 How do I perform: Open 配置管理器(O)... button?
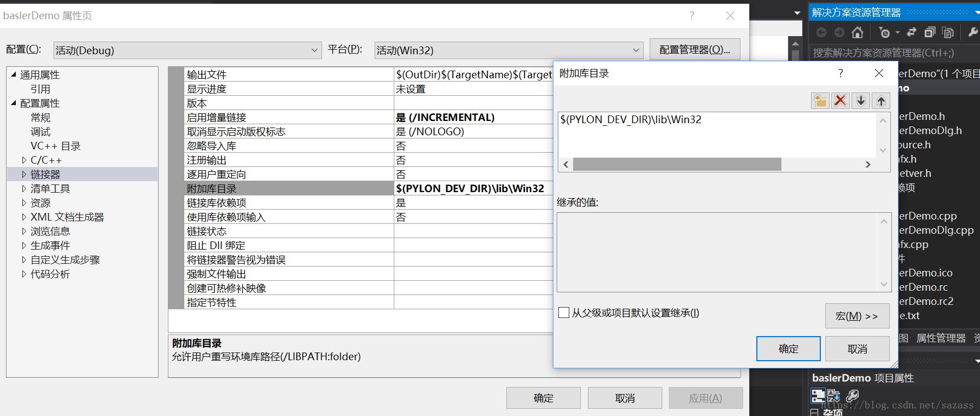(x=695, y=49)
